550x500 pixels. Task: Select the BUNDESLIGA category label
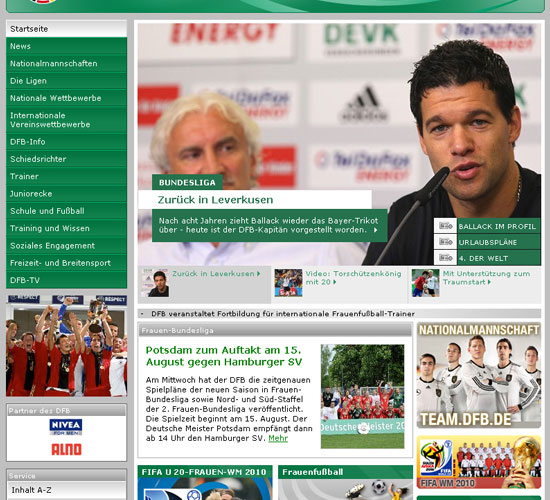pos(187,182)
